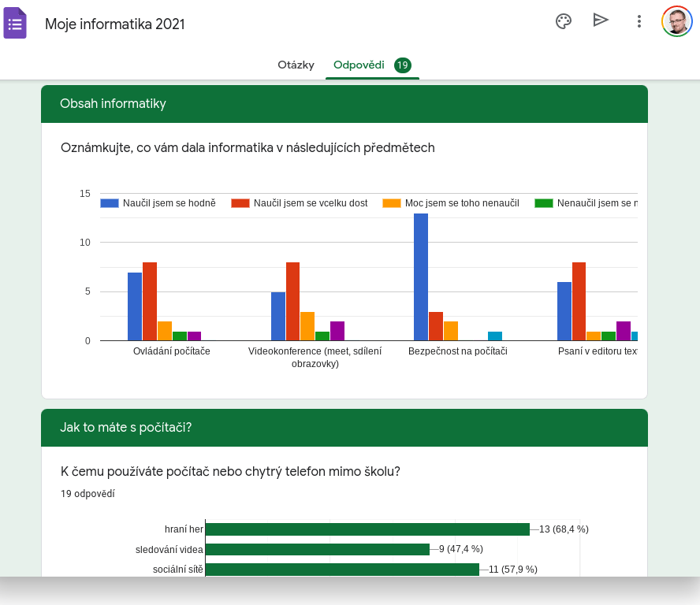Click the orange legend swatch Moc jsem se toho nenaučil

pyautogui.click(x=392, y=203)
